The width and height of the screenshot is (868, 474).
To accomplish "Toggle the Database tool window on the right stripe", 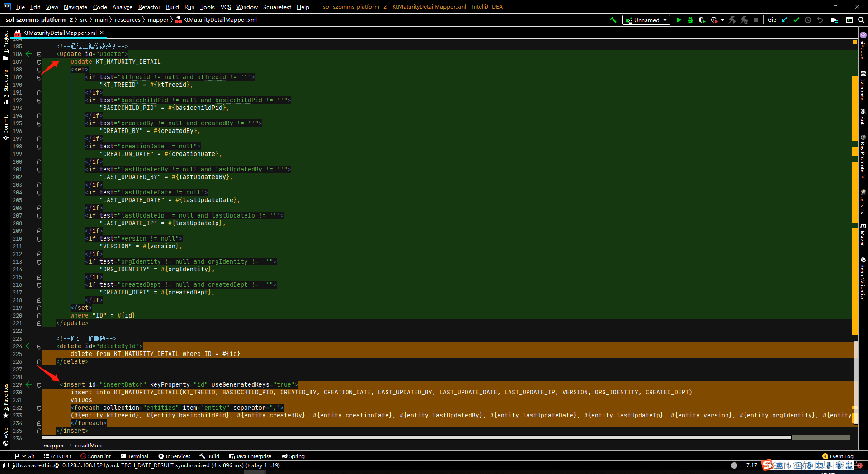I will coord(863,85).
